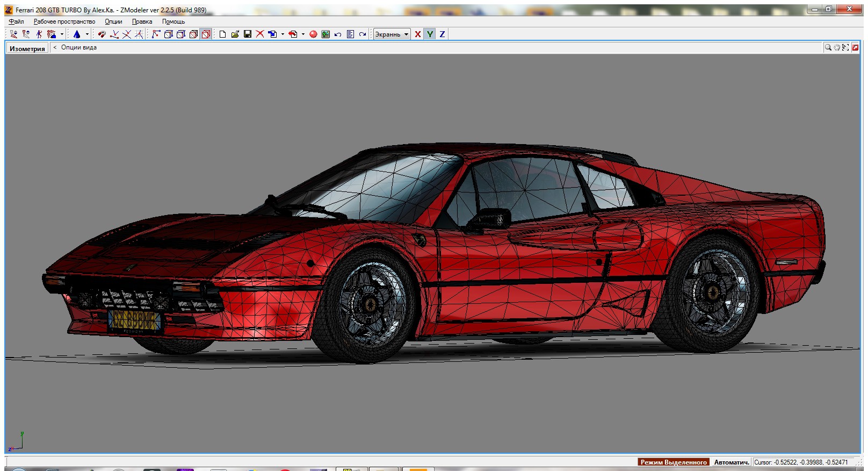Viewport: 868px width, 471px height.
Task: Open the Экранн axis-system dropdown
Action: [x=392, y=34]
